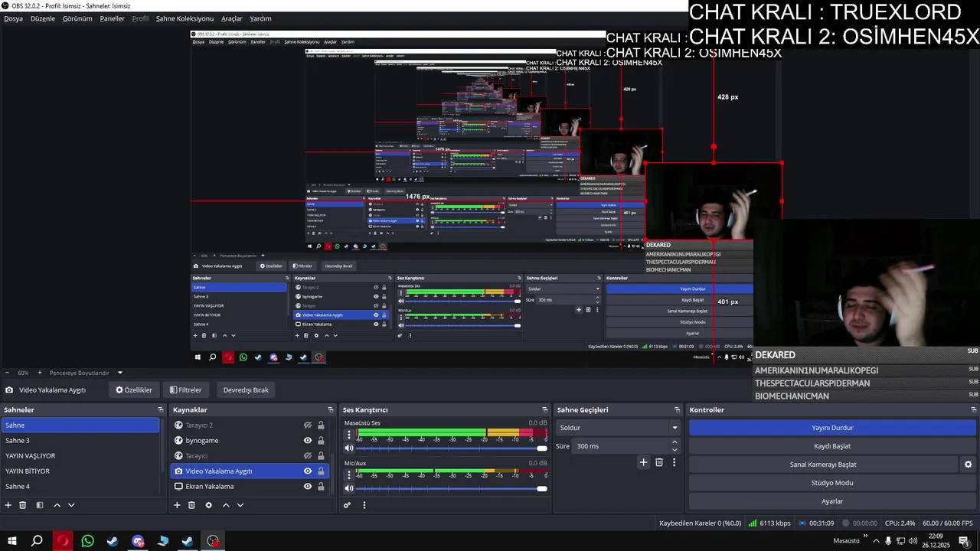Toggle lock on bynogame source
980x551 pixels.
coord(321,441)
